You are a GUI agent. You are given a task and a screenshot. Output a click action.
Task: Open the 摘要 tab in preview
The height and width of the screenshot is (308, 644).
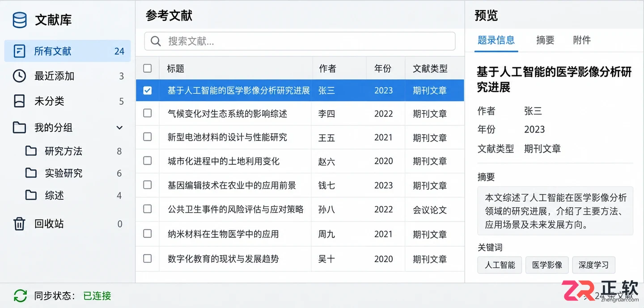[x=545, y=40]
